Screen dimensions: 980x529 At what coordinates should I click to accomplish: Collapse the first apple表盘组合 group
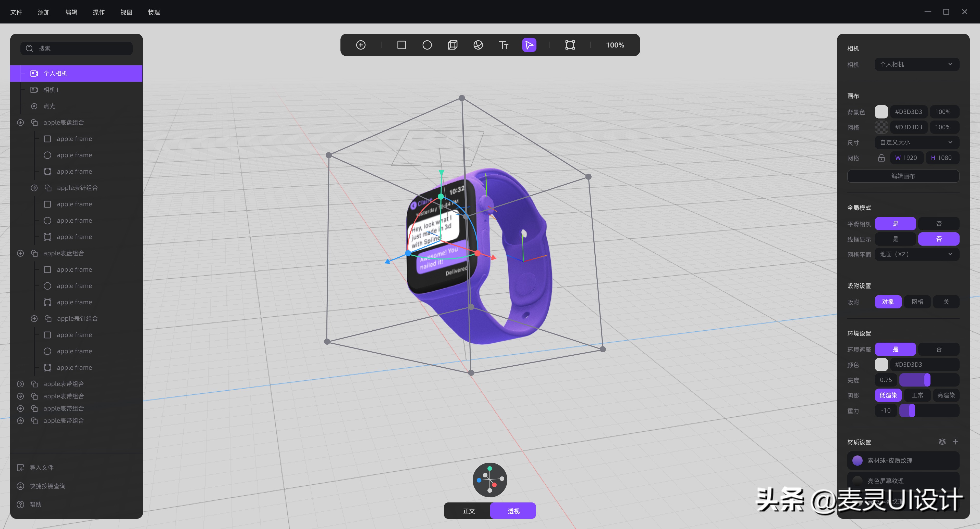tap(20, 123)
